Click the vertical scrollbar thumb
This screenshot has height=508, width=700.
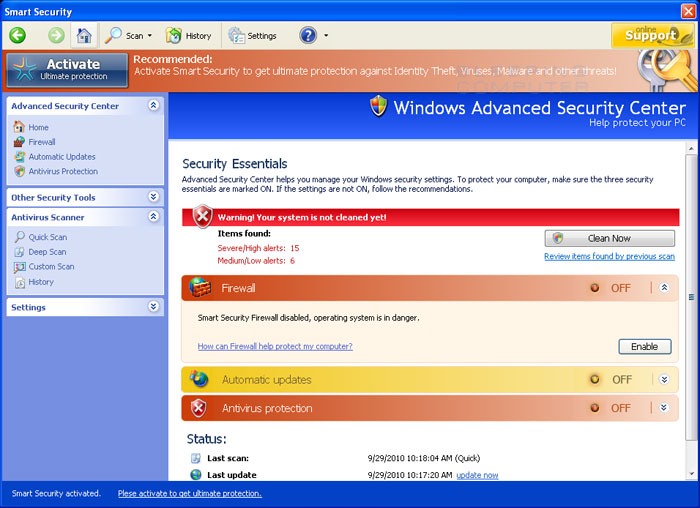(691, 296)
